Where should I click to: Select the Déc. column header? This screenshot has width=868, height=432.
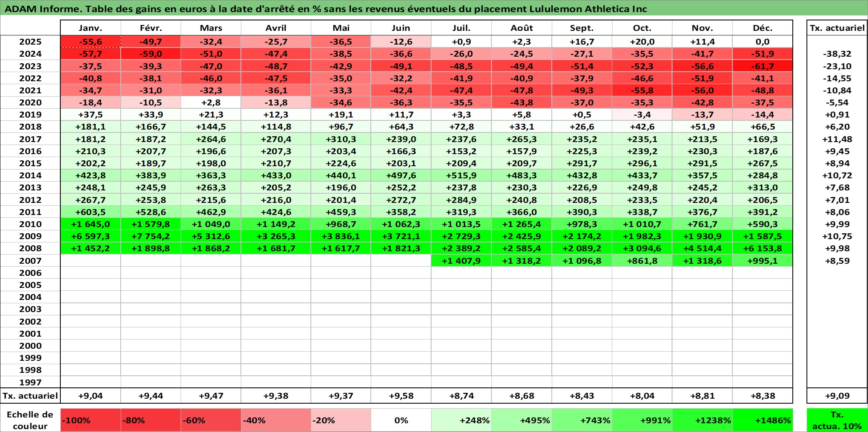pyautogui.click(x=763, y=28)
